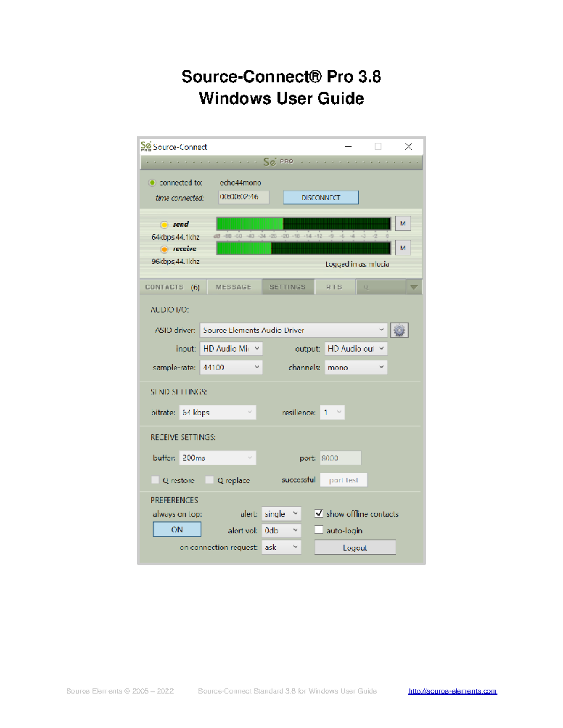563x728 pixels.
Task: Expand the Q tab dropdown arrow
Action: coord(413,287)
